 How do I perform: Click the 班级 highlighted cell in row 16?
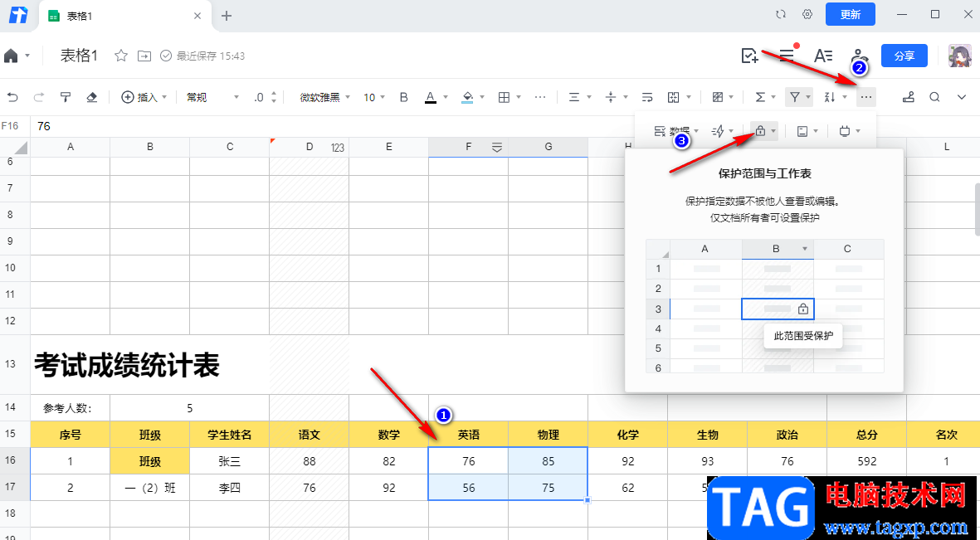coord(150,461)
